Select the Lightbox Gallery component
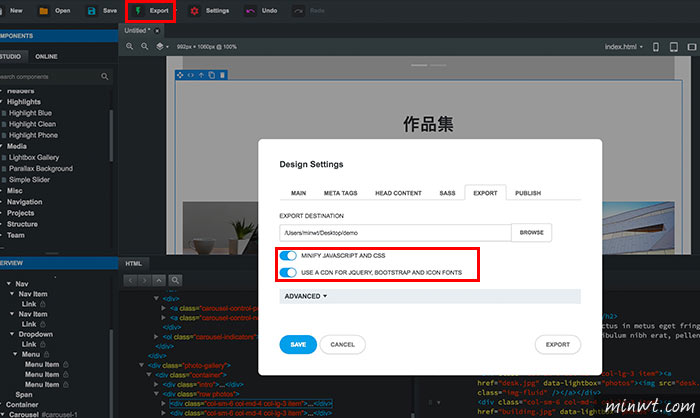Screen dimensions: 700x418 click(x=33, y=157)
